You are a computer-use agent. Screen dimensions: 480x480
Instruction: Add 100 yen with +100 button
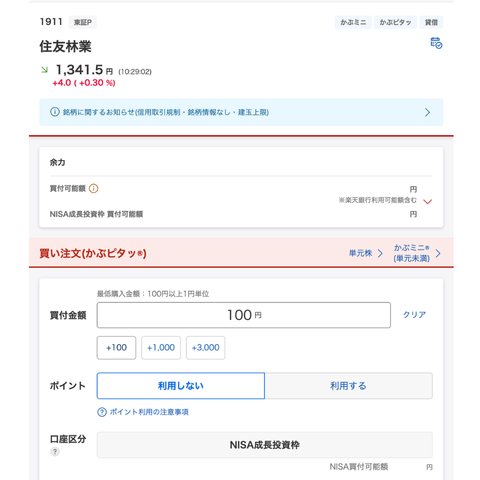pos(116,348)
